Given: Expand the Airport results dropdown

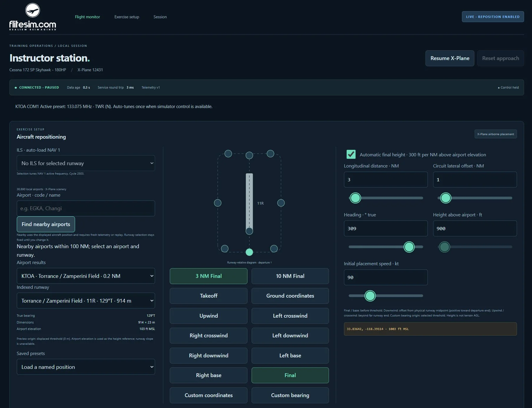Looking at the screenshot, I should coord(86,276).
